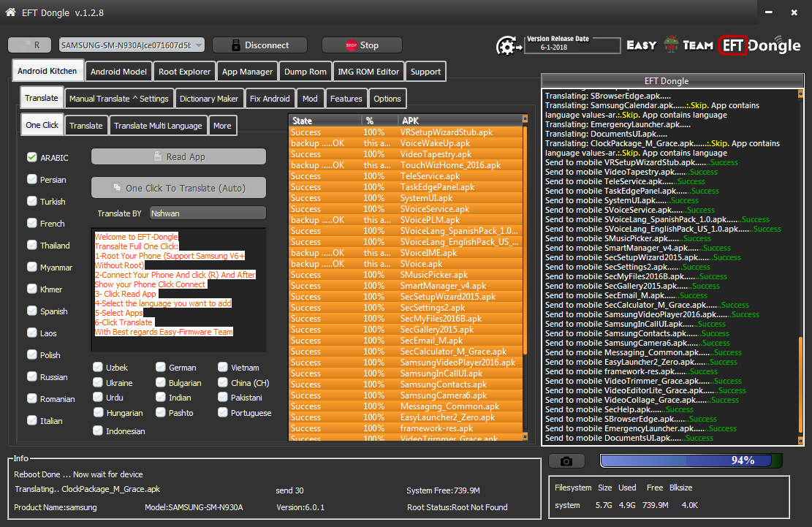Close the EFT Dongle window

(794, 12)
